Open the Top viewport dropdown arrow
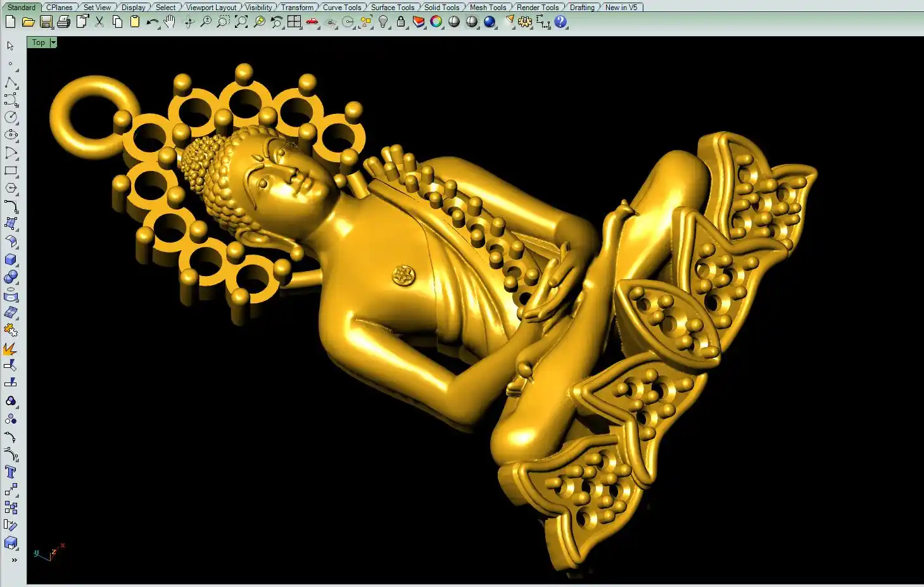Image resolution: width=924 pixels, height=587 pixels. 53,42
